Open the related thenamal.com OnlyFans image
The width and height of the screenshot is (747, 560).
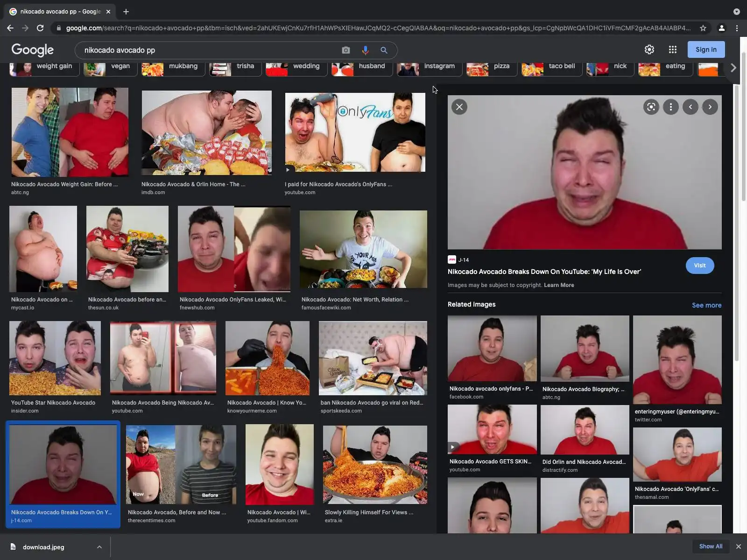677,455
